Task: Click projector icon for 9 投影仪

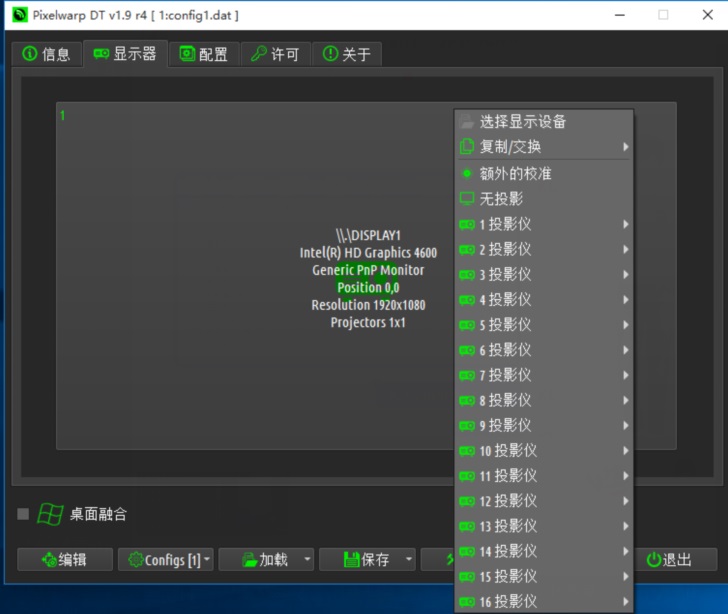Action: click(x=467, y=425)
